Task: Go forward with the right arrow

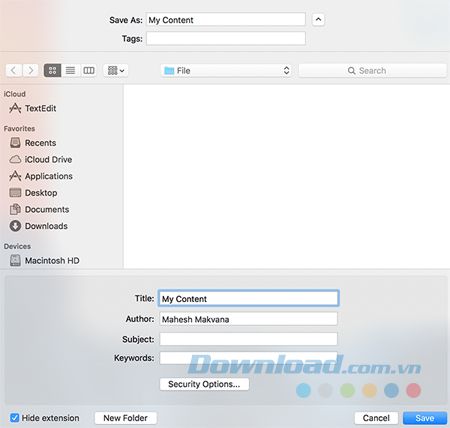Action: point(31,70)
